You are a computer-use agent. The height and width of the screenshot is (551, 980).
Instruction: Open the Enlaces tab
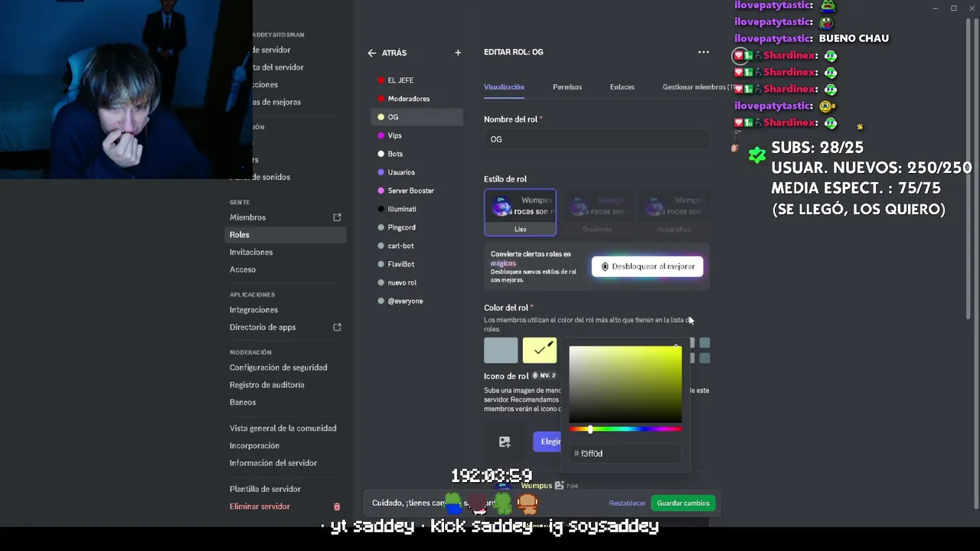(x=622, y=87)
